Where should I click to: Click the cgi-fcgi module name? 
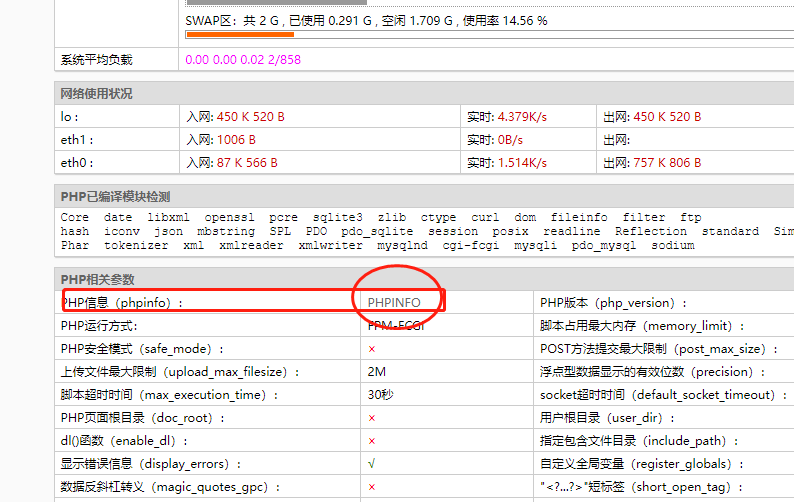(470, 245)
